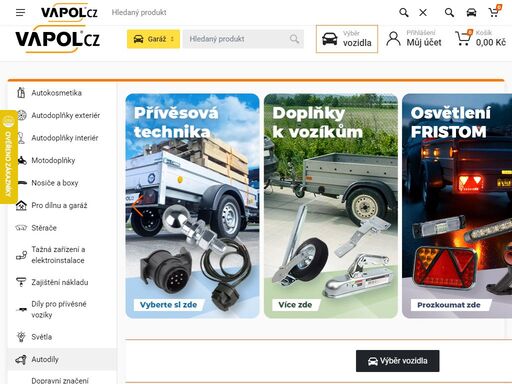This screenshot has height=384, width=512.
Task: Open 'Dopravní značení' category
Action: 60,380
